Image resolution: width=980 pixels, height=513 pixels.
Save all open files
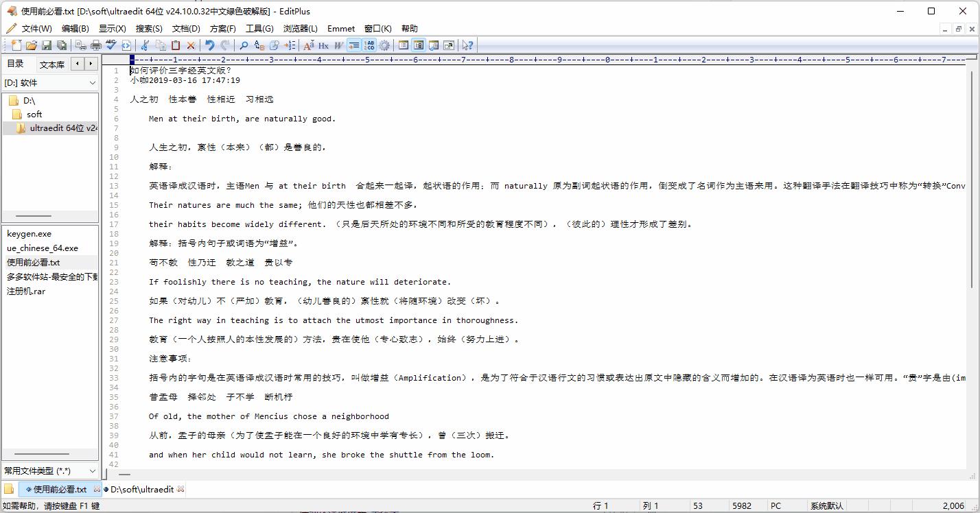pos(62,45)
